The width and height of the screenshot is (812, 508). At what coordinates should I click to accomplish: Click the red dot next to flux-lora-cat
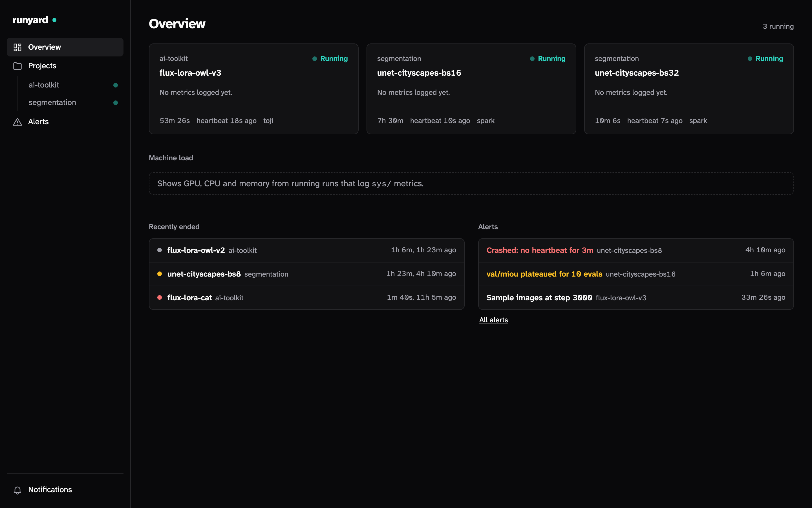(160, 297)
